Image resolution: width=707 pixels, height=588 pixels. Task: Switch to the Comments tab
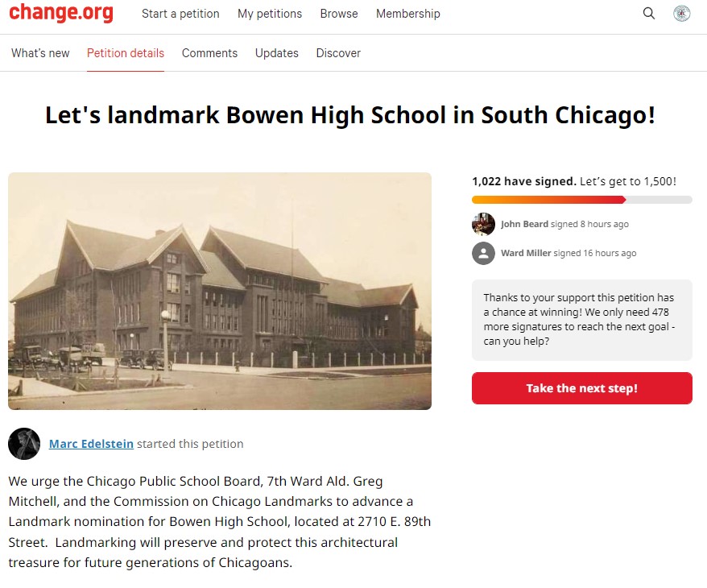[209, 53]
